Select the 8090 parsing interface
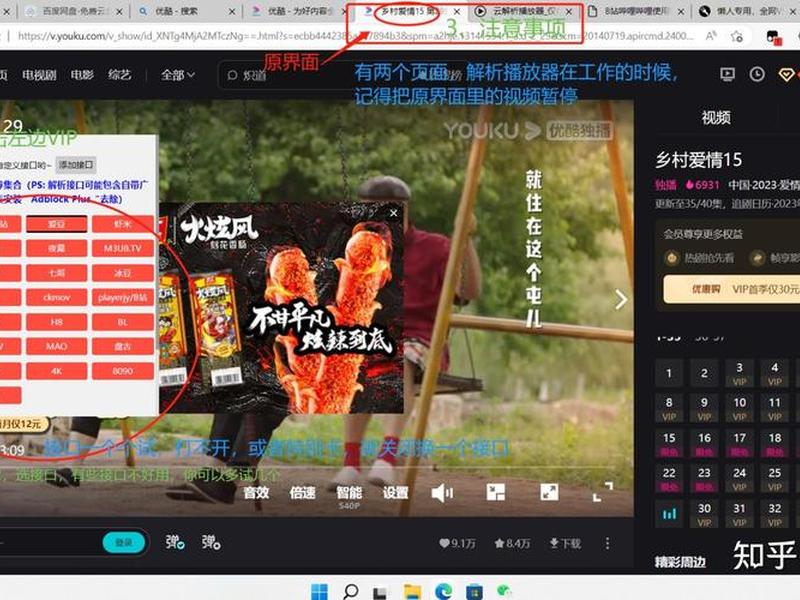This screenshot has width=800, height=600. click(x=122, y=371)
